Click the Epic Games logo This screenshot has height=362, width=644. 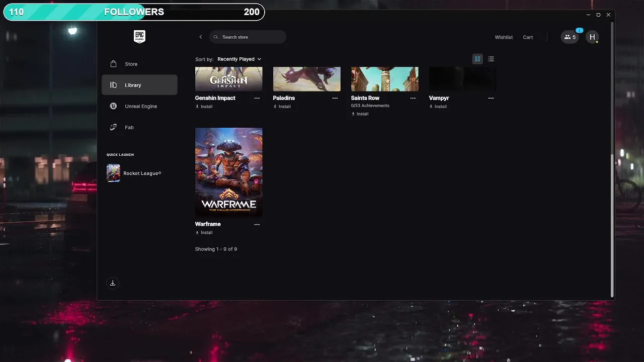click(139, 37)
